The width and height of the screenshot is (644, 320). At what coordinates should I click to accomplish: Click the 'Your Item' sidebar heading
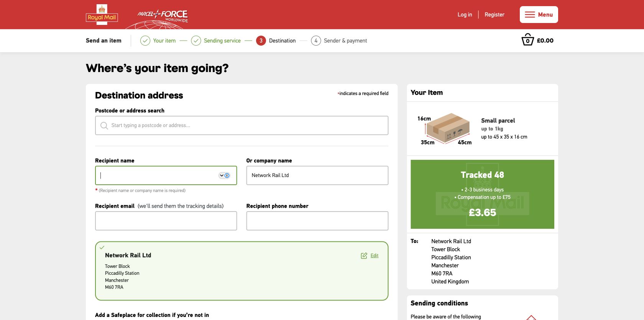[427, 92]
